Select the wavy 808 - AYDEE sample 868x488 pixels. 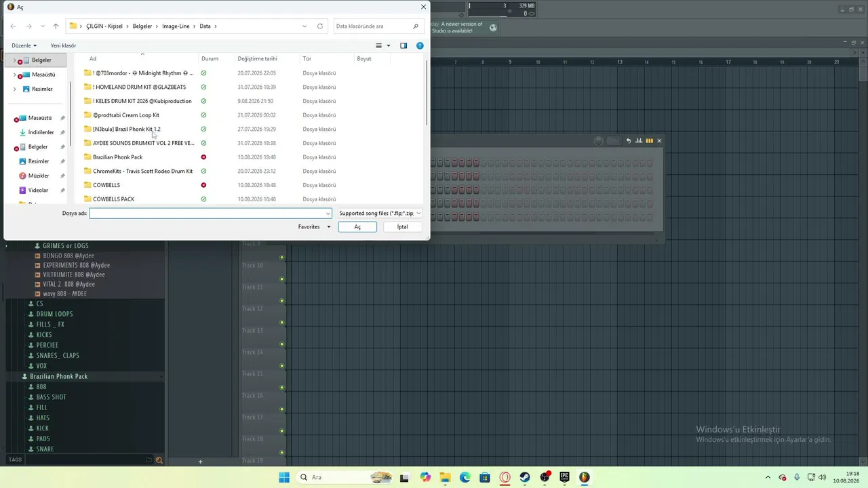pyautogui.click(x=65, y=293)
